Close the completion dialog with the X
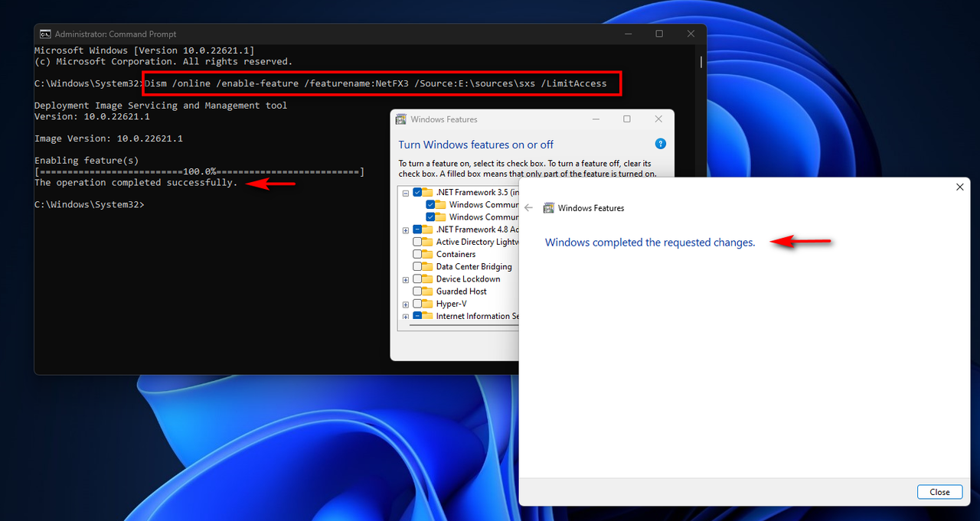980x521 pixels. click(x=959, y=187)
